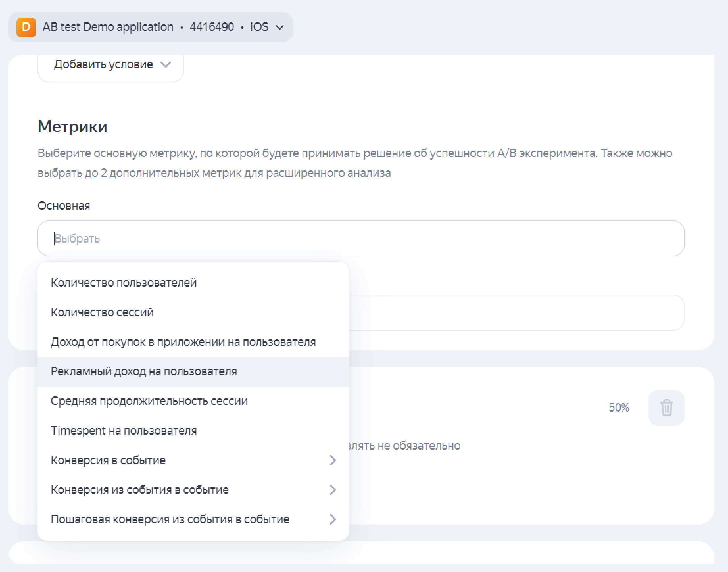
Task: Open the AB test Demo application selector
Action: point(108,27)
